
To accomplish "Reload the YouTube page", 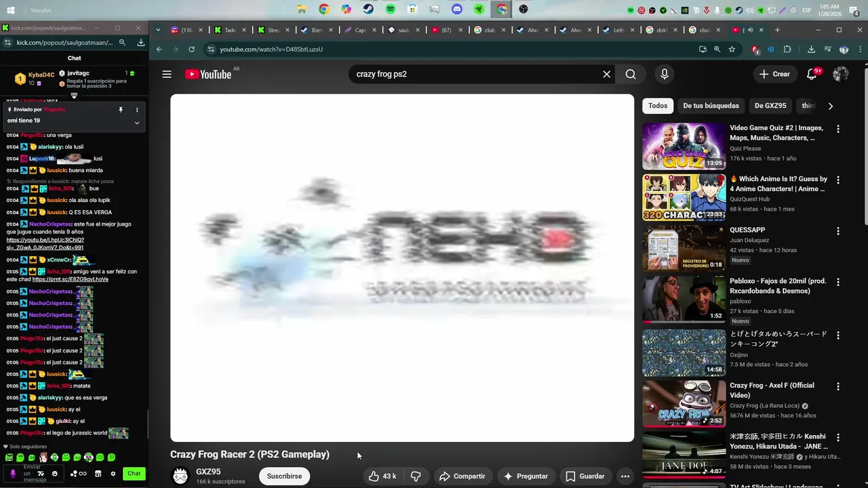I will (192, 49).
